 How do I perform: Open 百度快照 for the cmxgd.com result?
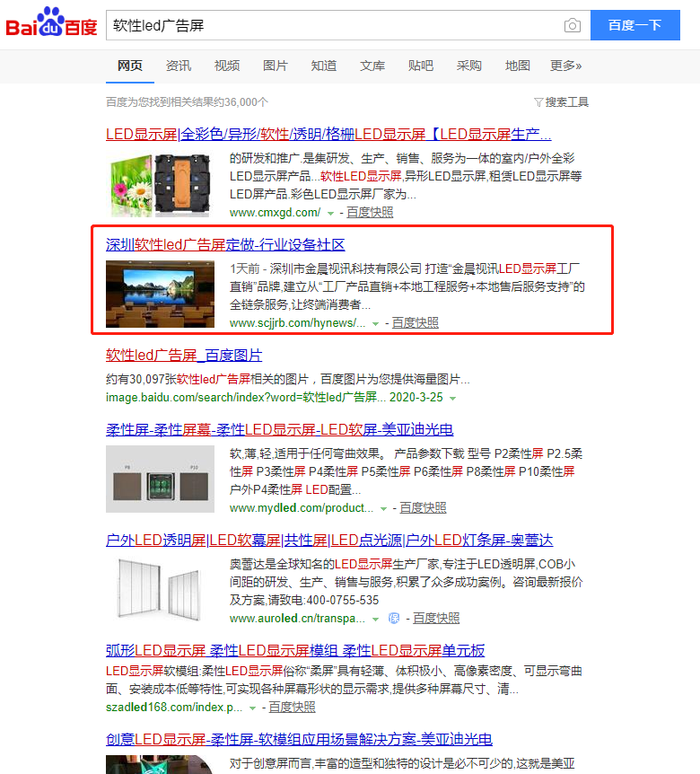click(370, 213)
